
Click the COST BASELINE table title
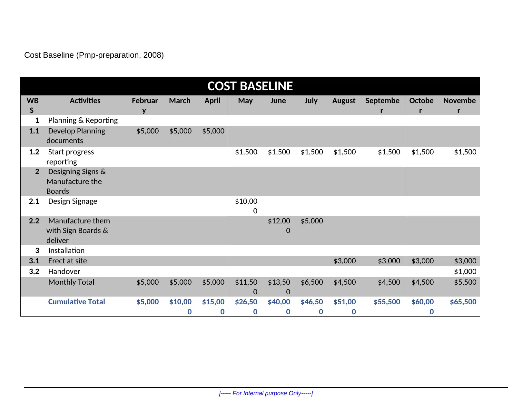(250, 86)
